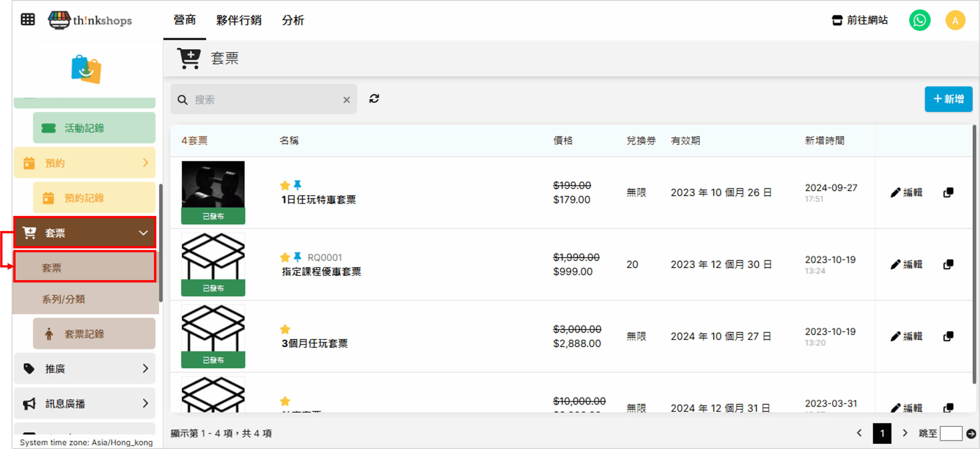Toggle star on 3個月任玩套票
This screenshot has width=980, height=449.
click(x=285, y=329)
